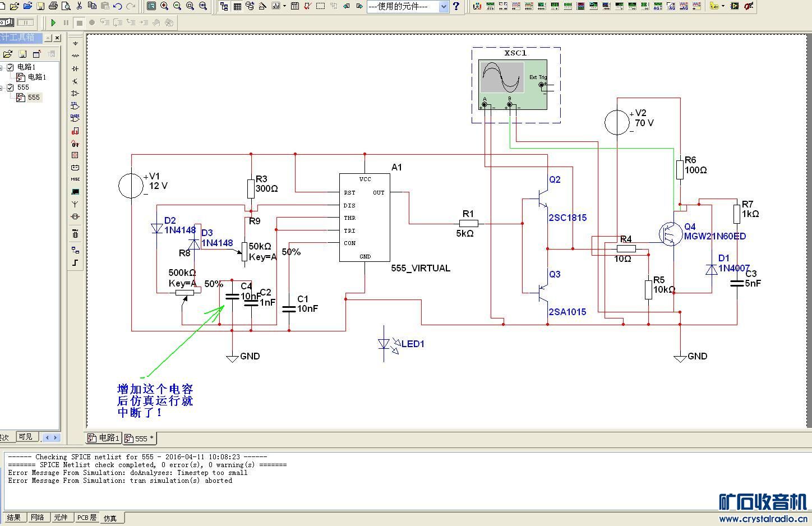Switch to the 555 * document tab
The image size is (812, 526).
click(x=140, y=438)
